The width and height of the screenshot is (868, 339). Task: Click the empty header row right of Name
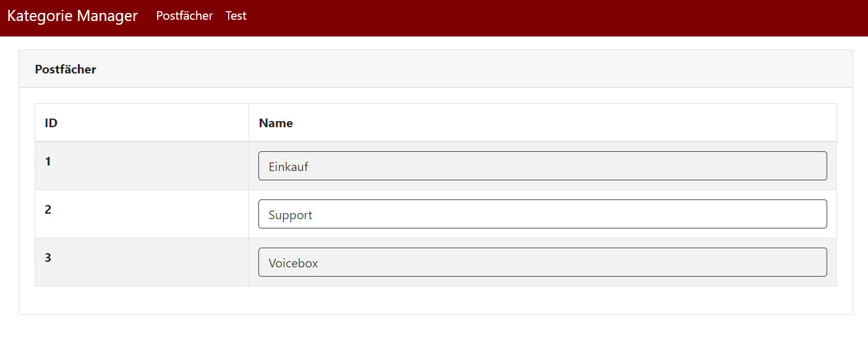[x=556, y=123]
